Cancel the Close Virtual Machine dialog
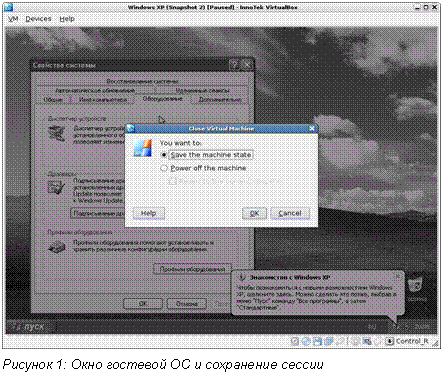Image resolution: width=443 pixels, height=379 pixels. (290, 213)
